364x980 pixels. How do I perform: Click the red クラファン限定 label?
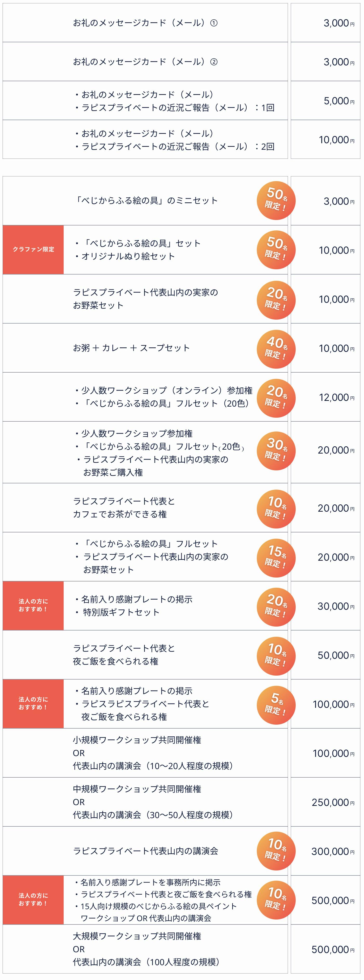point(33,250)
